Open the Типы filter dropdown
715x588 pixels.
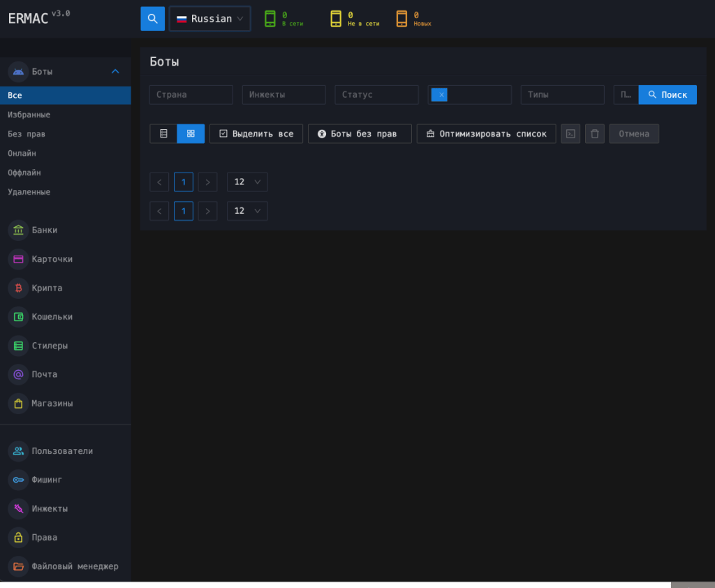coord(562,95)
